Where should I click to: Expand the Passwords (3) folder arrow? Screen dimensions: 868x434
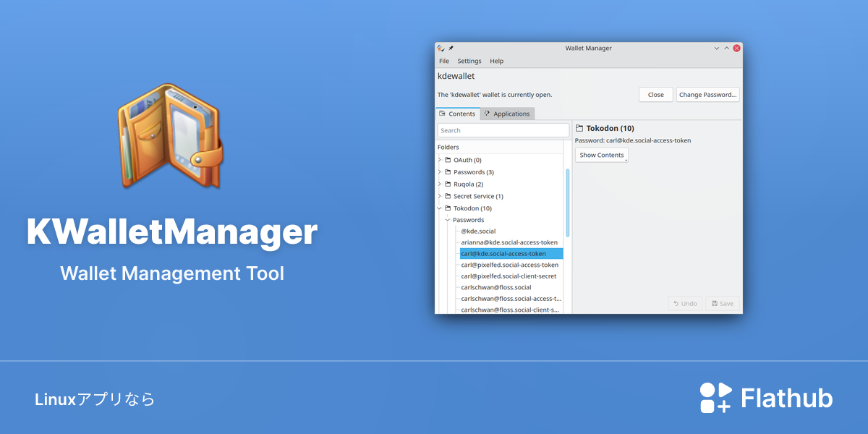pyautogui.click(x=439, y=172)
